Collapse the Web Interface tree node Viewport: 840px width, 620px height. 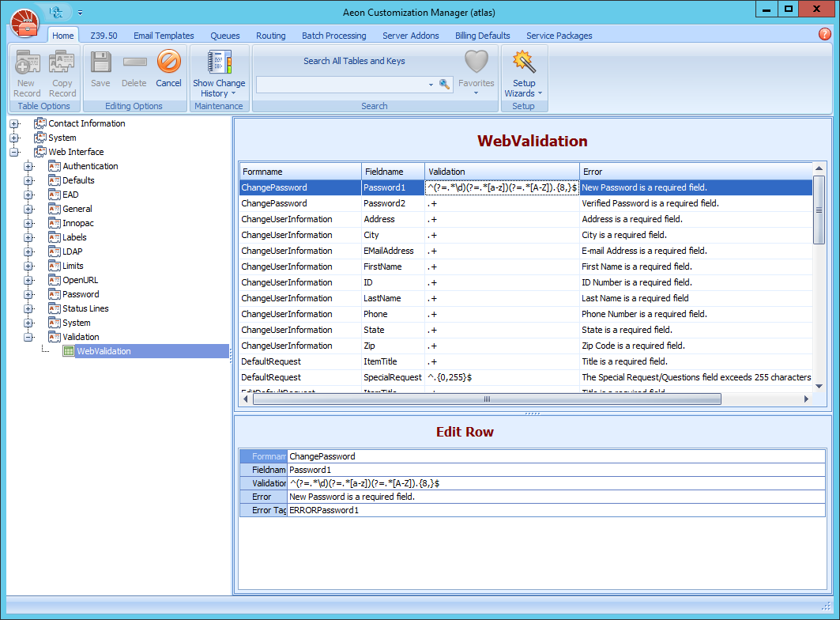pos(14,152)
